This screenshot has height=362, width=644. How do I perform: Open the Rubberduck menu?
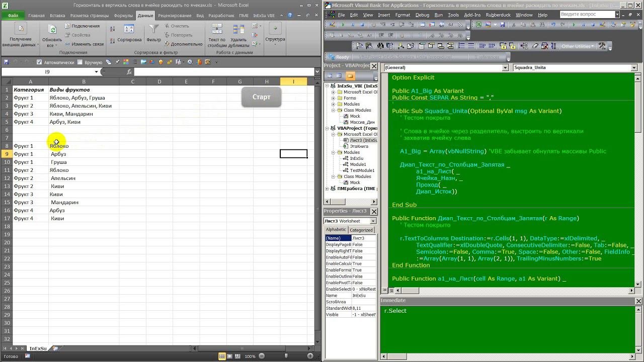pyautogui.click(x=498, y=15)
